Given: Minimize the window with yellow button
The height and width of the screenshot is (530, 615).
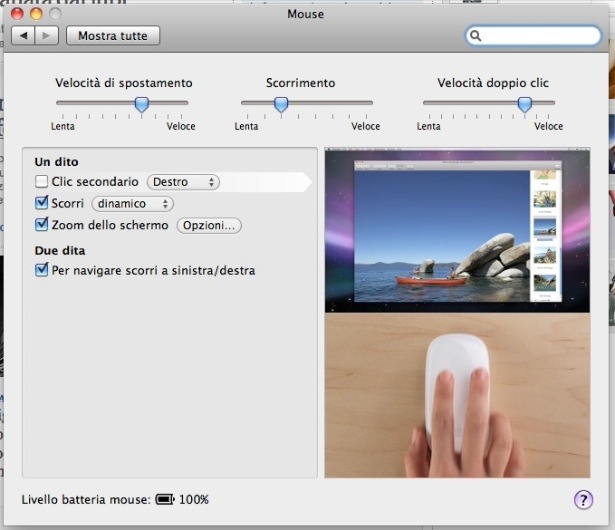Looking at the screenshot, I should (x=36, y=14).
